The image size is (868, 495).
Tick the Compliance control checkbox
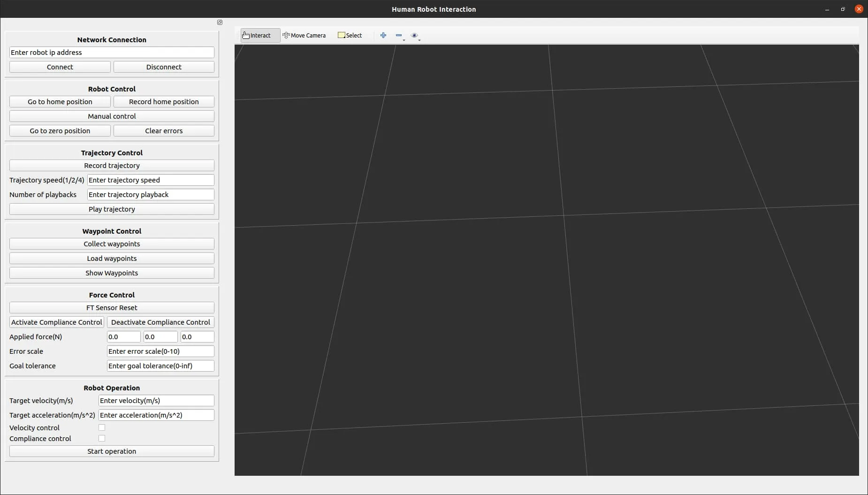click(x=102, y=438)
